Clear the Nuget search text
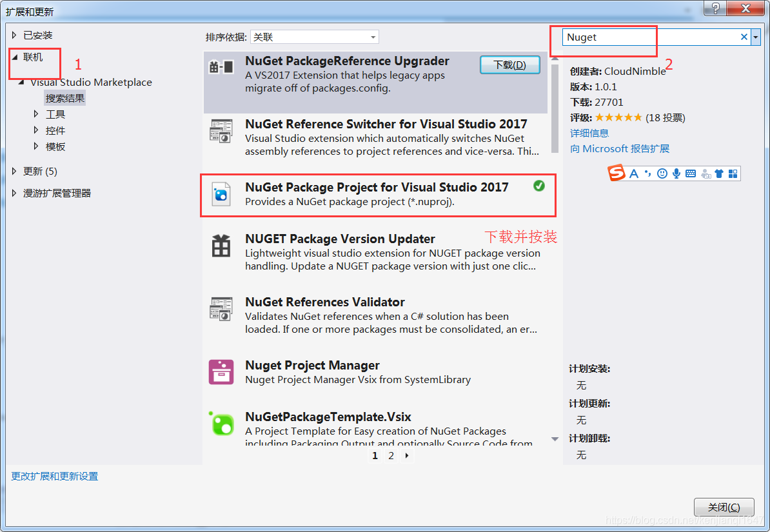Viewport: 770px width, 532px height. (x=744, y=37)
